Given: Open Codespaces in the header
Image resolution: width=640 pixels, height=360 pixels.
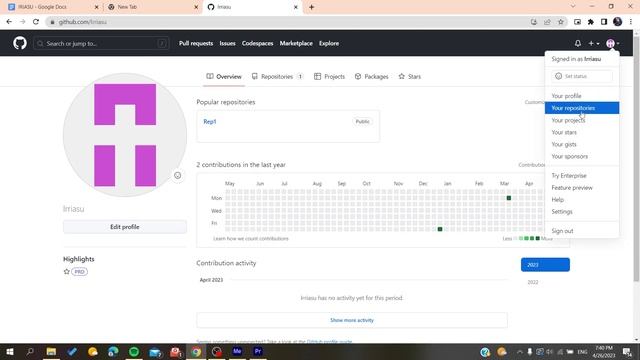Looking at the screenshot, I should (257, 43).
